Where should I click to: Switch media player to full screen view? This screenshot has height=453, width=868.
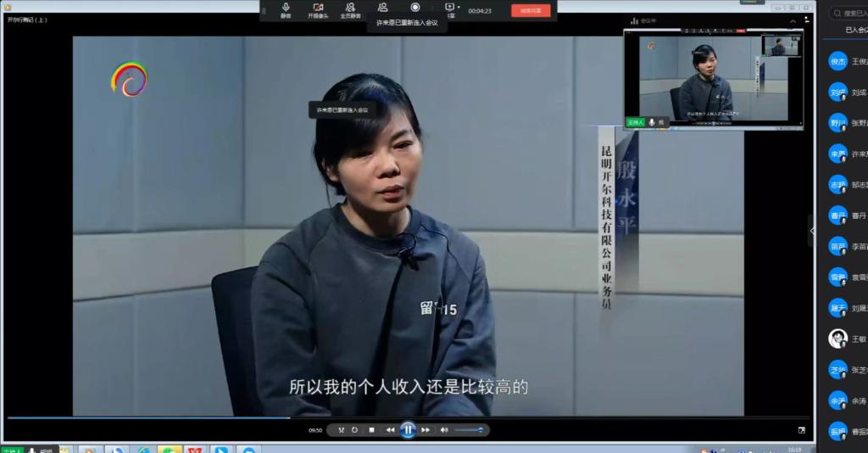click(x=802, y=430)
